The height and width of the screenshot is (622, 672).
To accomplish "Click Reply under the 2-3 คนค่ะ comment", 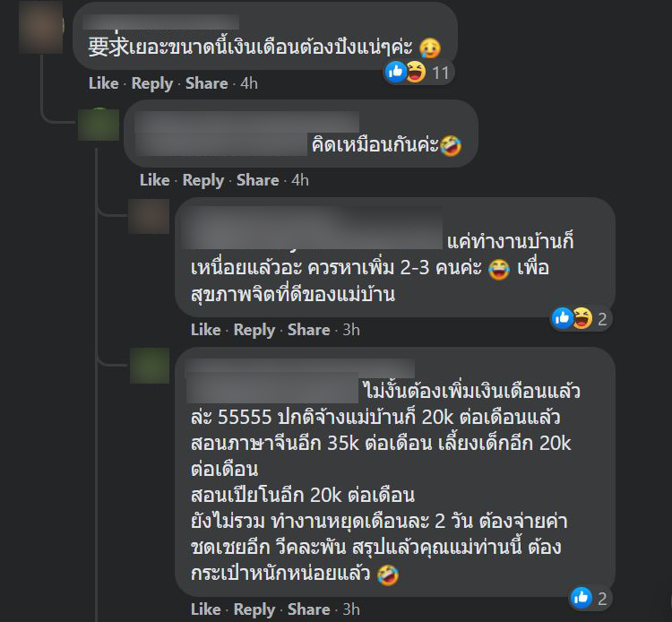I will pyautogui.click(x=254, y=330).
